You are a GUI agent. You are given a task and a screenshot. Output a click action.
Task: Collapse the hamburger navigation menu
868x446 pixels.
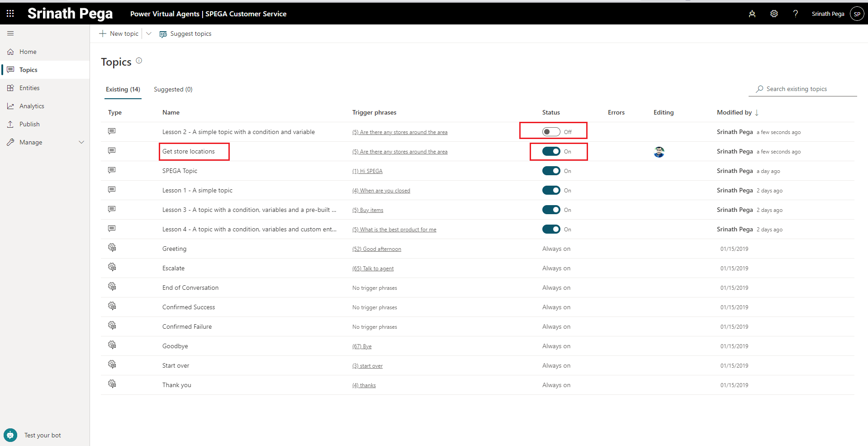[x=10, y=34]
